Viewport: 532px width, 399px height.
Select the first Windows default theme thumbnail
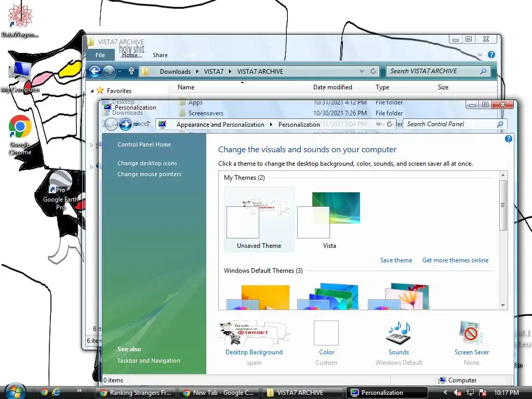[x=259, y=297]
